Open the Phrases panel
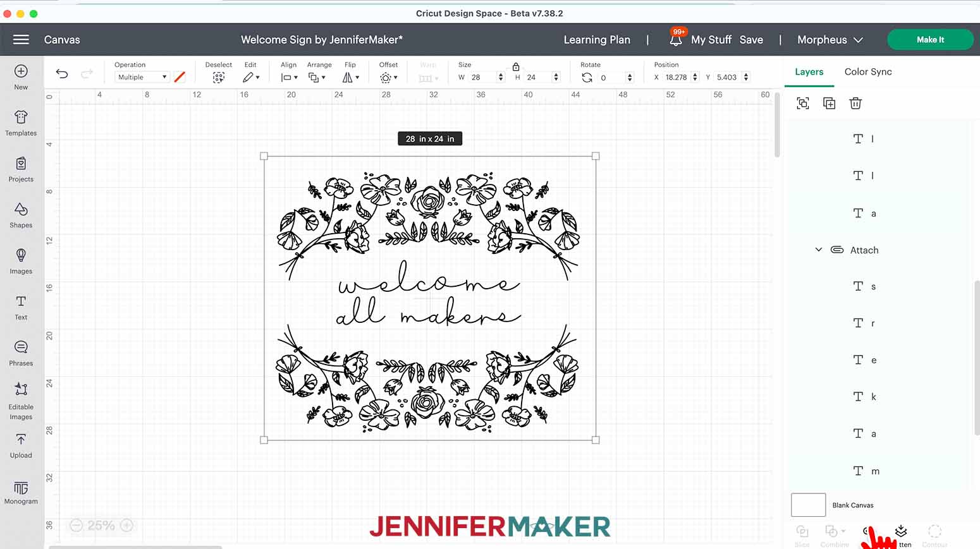 21,354
